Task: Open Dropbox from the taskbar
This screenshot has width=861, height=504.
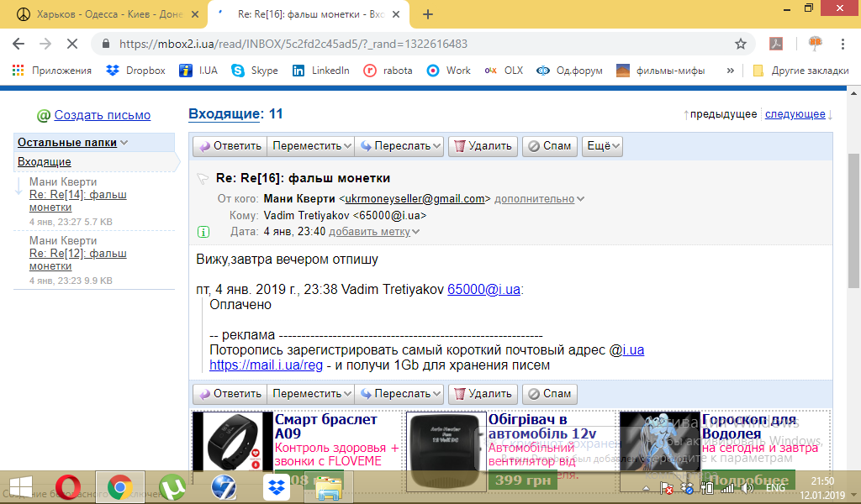Action: pos(276,487)
